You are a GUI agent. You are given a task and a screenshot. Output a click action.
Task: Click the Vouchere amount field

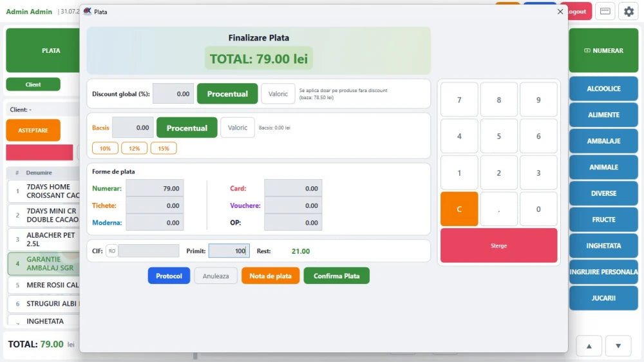pos(293,205)
